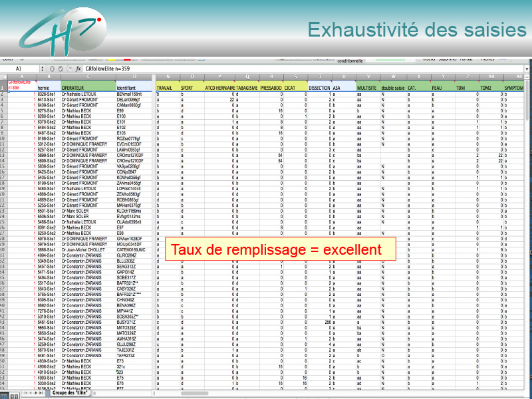Click the hernie cell 6410-Site1
The image size is (532, 399).
coord(49,100)
